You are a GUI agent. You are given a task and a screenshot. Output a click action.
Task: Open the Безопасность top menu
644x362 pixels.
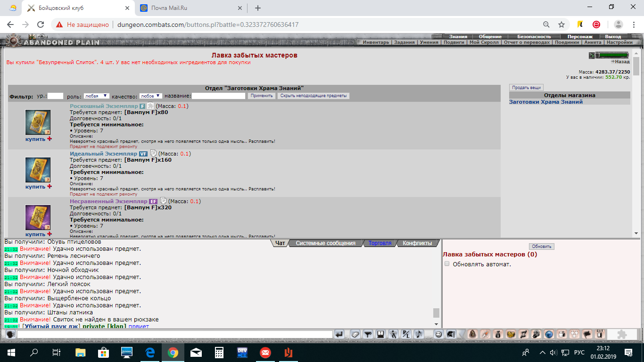(x=534, y=36)
